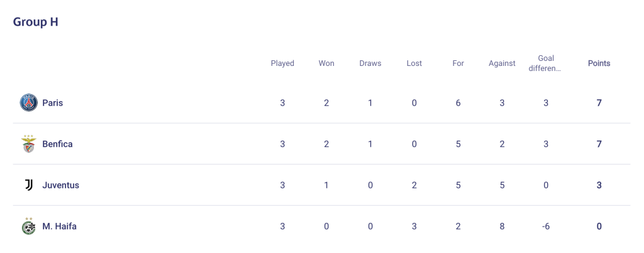Click the Won column header
Screen dimensions: 644x253
326,63
